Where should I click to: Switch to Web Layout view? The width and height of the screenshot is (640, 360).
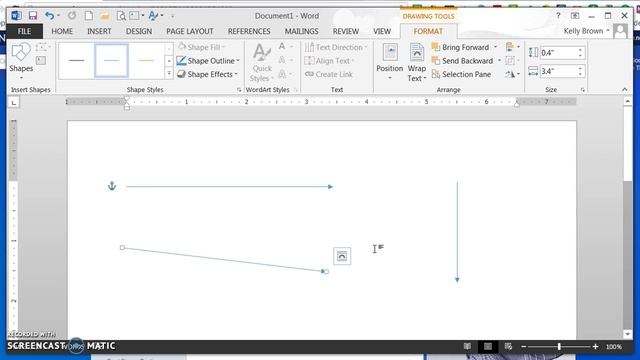point(508,347)
